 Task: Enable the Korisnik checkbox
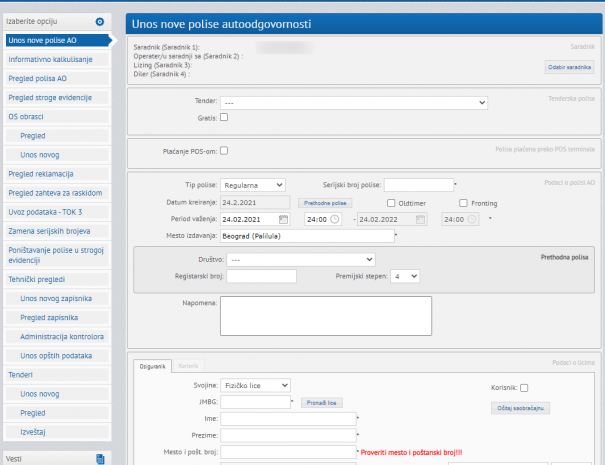[x=524, y=388]
